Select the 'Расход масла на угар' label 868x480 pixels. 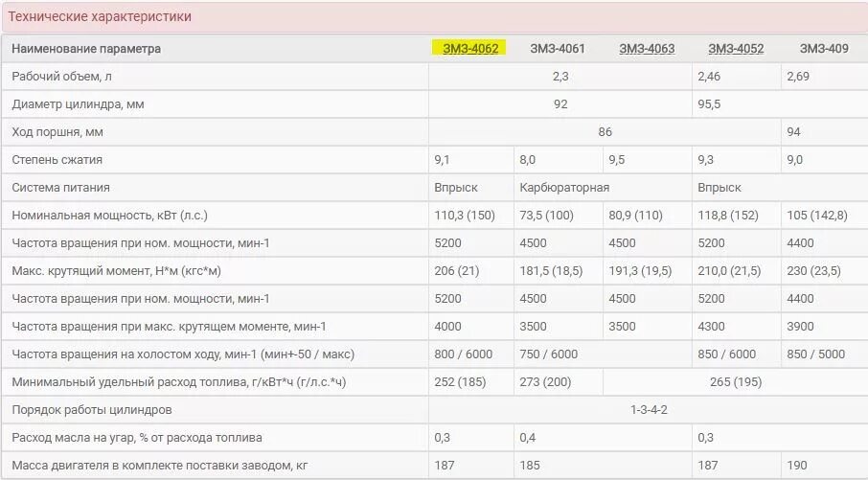point(137,438)
